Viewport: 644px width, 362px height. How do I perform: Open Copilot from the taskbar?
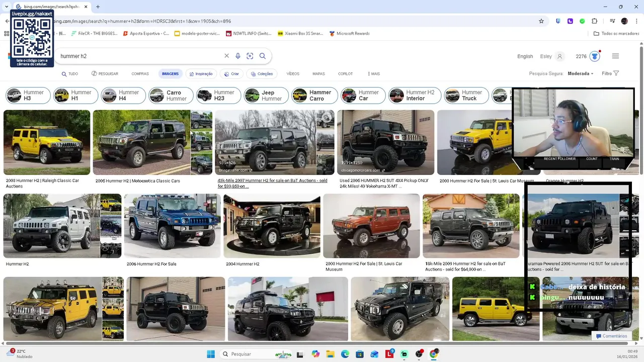[x=315, y=354]
